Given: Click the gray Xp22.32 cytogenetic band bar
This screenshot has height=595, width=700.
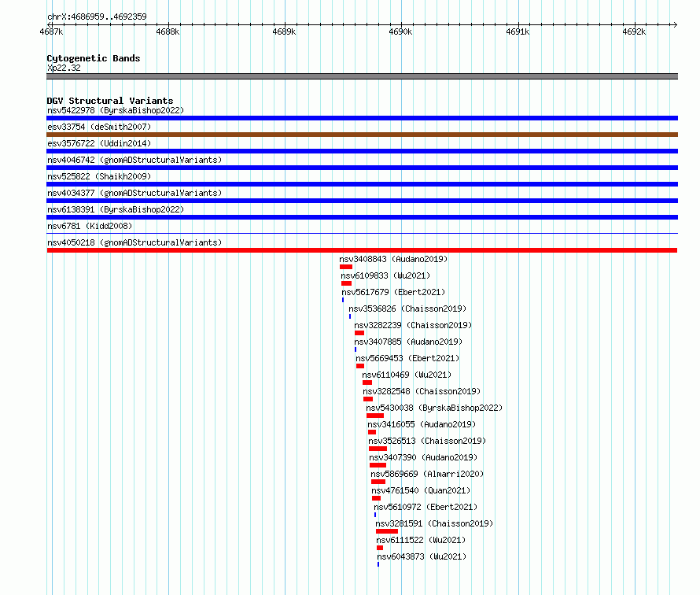Looking at the screenshot, I should click(x=362, y=76).
